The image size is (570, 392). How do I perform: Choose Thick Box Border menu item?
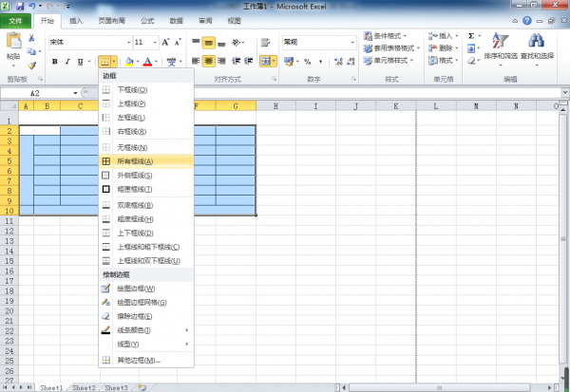[146, 189]
